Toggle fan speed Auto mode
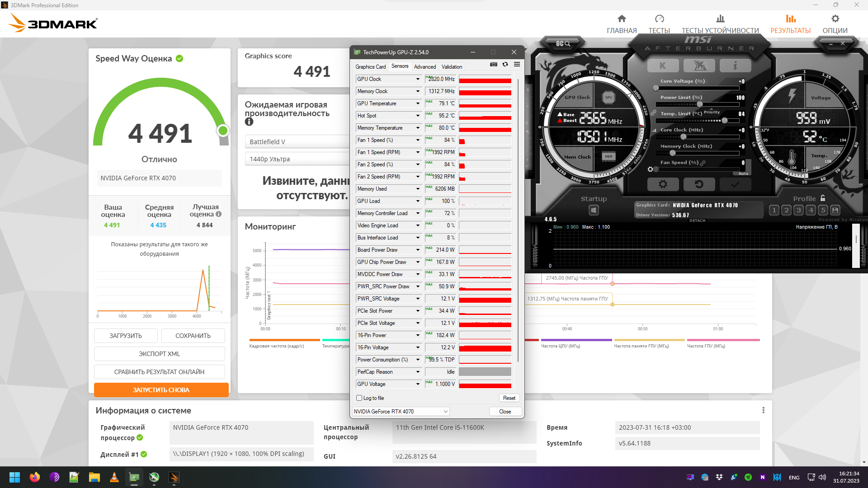 [x=743, y=174]
